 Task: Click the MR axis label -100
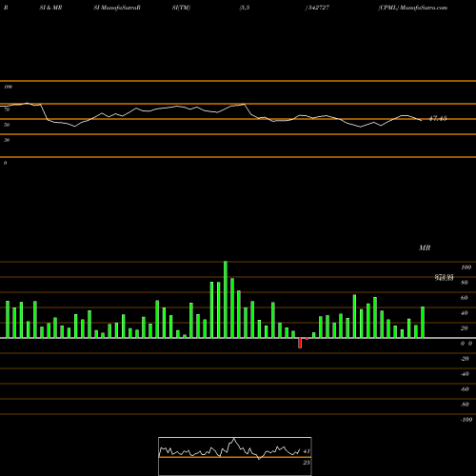coord(466,420)
